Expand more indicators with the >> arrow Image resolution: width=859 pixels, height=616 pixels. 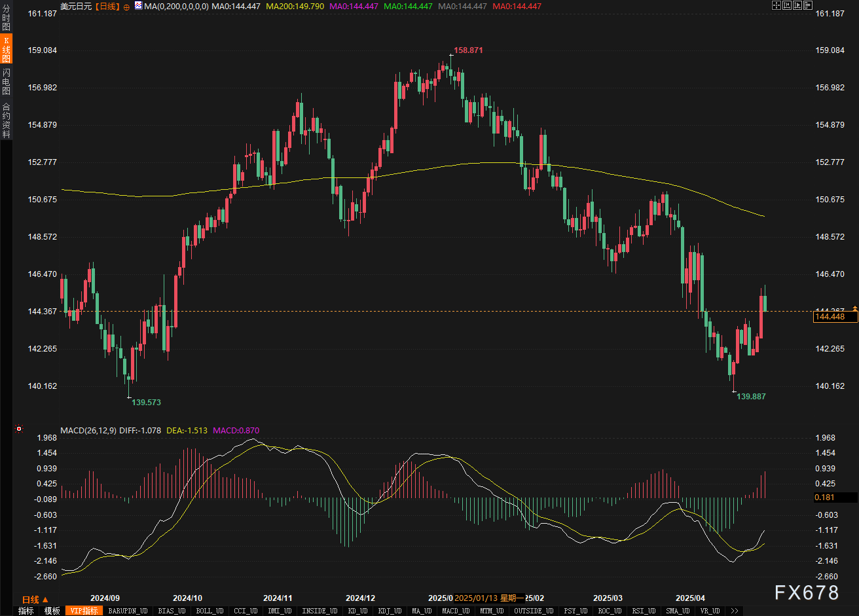tap(734, 611)
